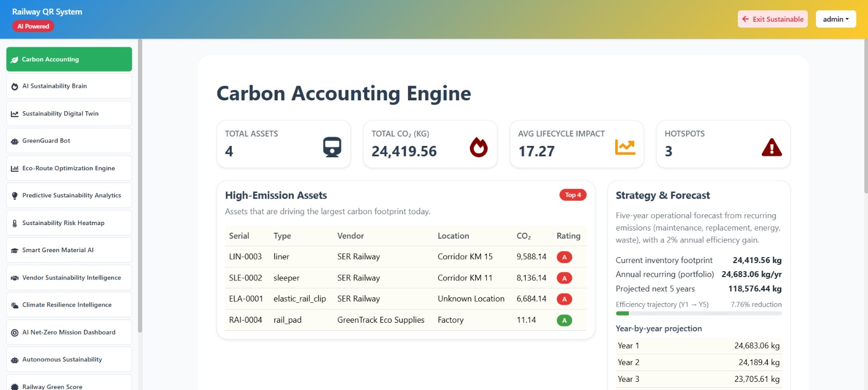Go to Climate Resilience Intelligence page

point(69,305)
